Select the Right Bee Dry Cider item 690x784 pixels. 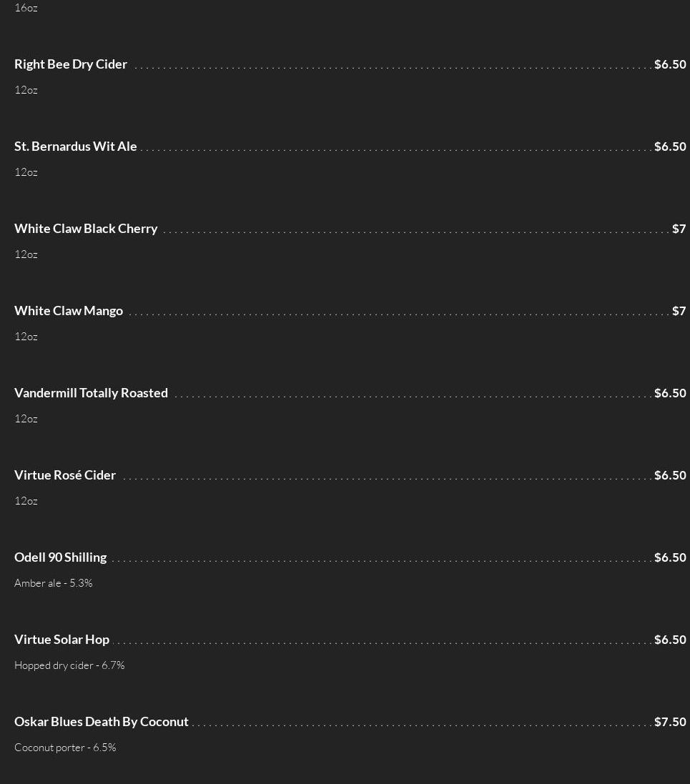point(71,64)
